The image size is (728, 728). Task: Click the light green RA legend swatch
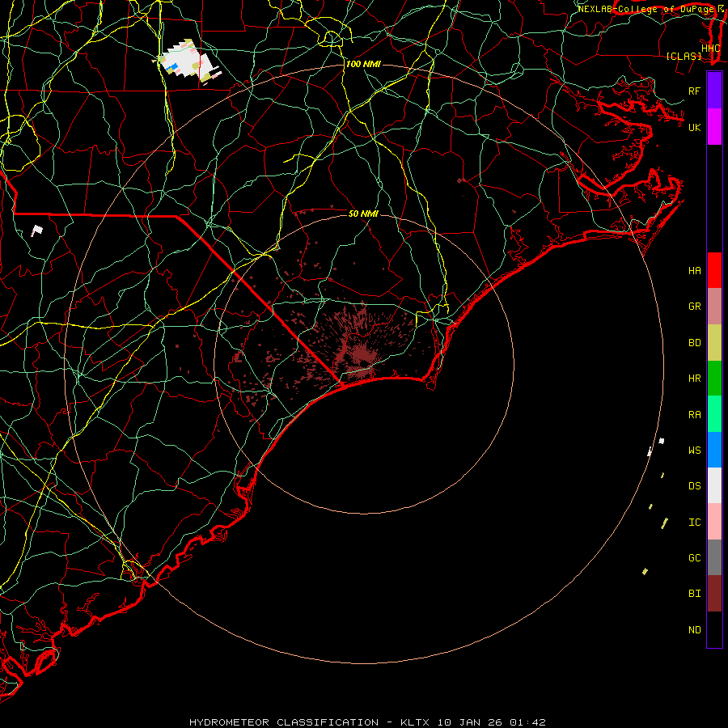click(714, 414)
